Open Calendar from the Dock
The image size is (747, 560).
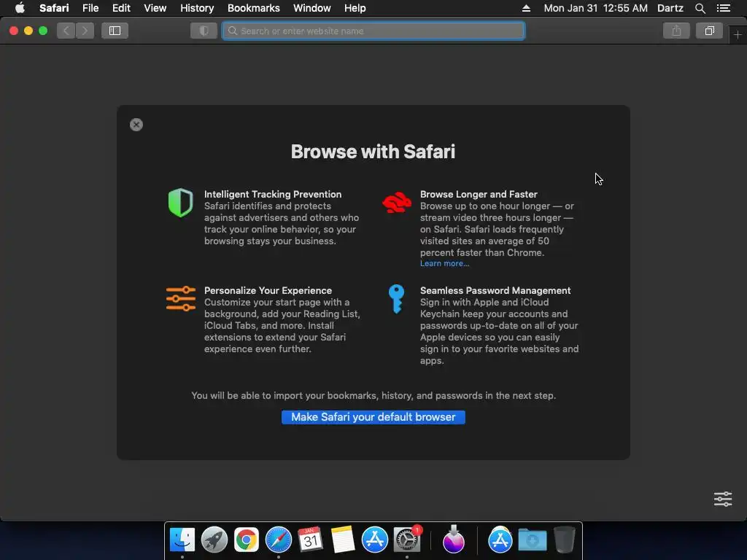pos(311,540)
